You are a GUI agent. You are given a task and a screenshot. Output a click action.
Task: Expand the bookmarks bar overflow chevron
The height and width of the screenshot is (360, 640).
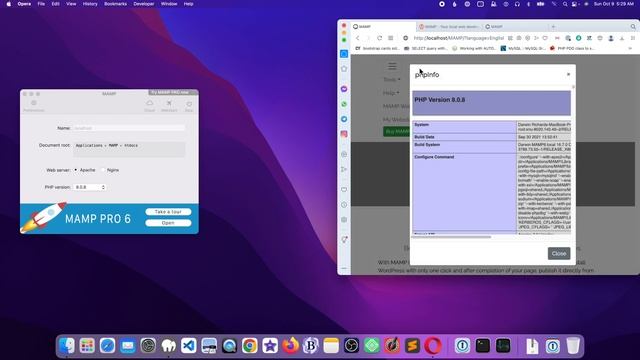click(x=630, y=48)
